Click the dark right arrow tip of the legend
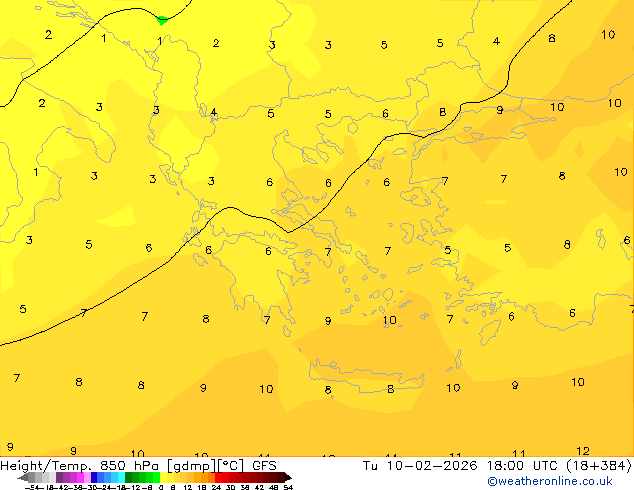The height and width of the screenshot is (490, 634). point(288,477)
